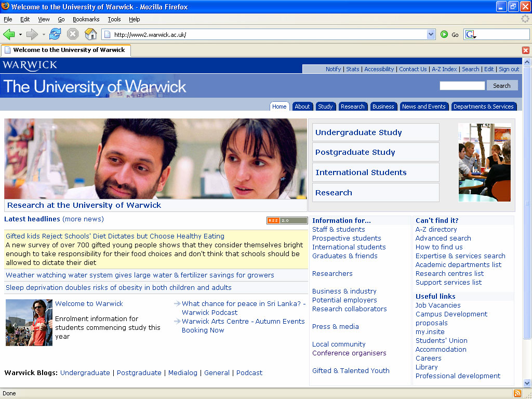Image resolution: width=532 pixels, height=399 pixels.
Task: Close the tab with red X button
Action: (525, 50)
